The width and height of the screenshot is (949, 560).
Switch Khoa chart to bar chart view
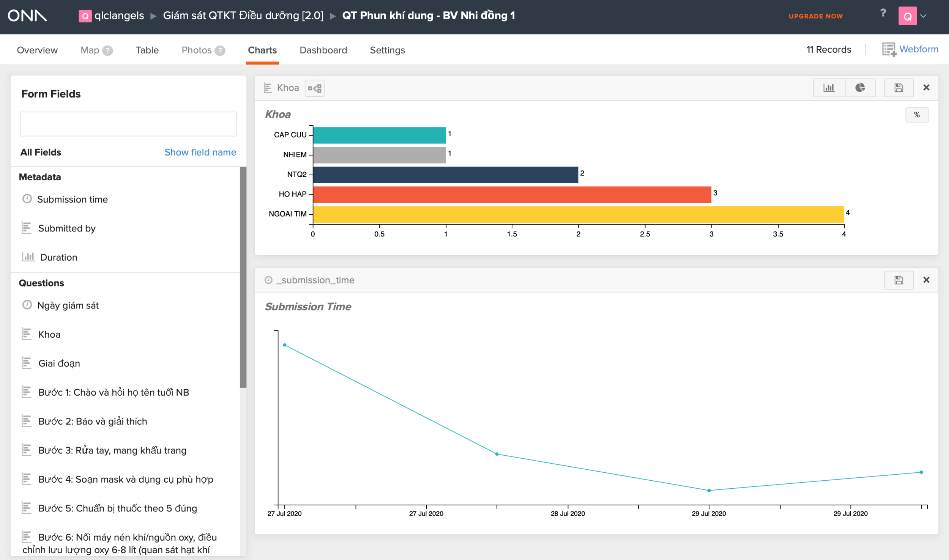(x=829, y=88)
